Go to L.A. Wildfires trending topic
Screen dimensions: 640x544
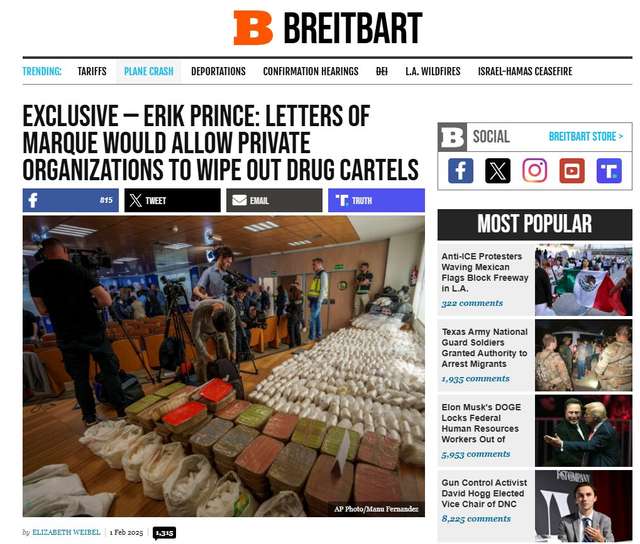(433, 71)
